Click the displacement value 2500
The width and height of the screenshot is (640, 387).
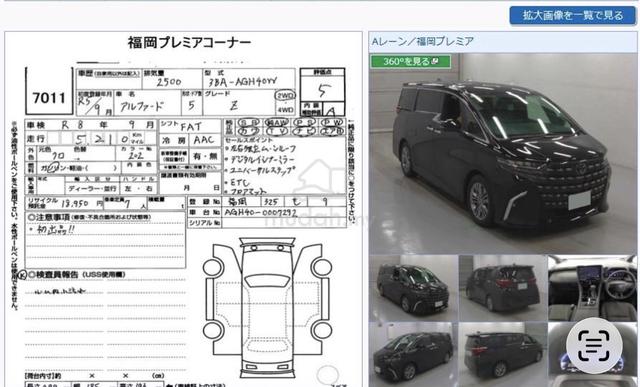pyautogui.click(x=169, y=82)
